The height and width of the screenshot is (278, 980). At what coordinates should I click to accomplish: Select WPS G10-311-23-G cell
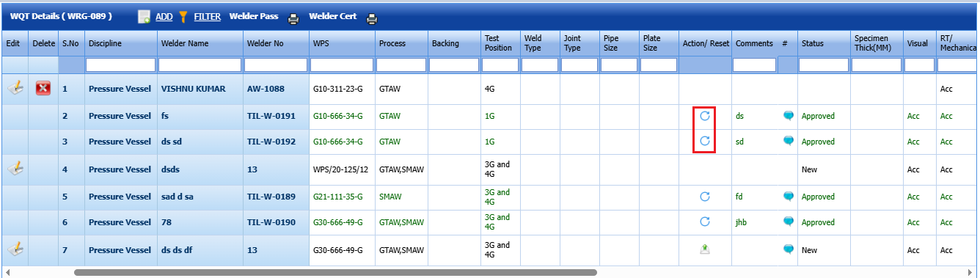point(337,89)
